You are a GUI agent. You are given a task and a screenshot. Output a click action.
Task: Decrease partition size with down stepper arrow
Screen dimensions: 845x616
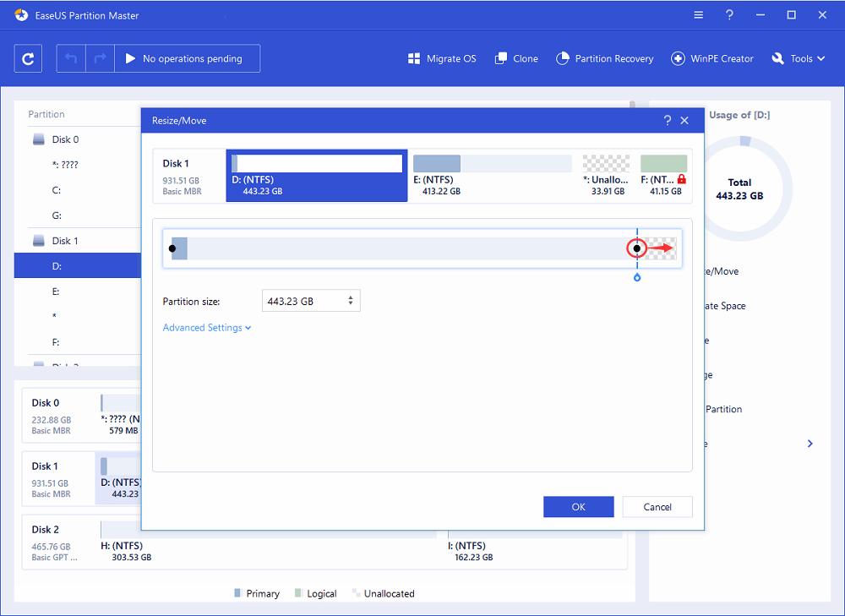[x=351, y=304]
